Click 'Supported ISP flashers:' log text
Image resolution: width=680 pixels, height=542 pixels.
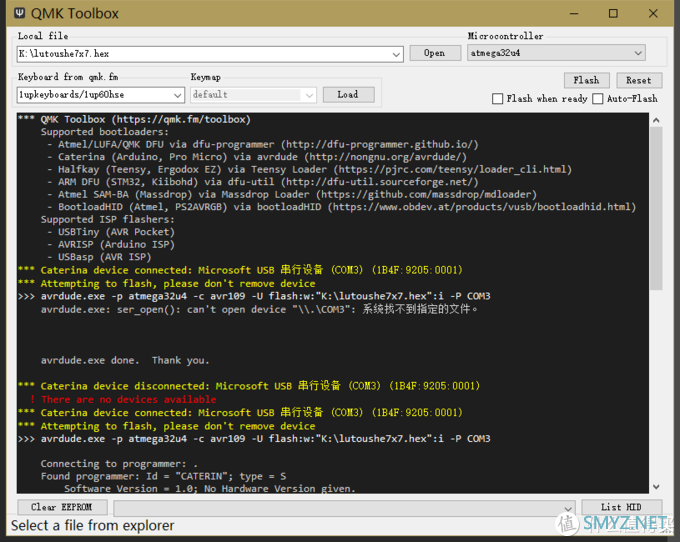click(x=108, y=219)
